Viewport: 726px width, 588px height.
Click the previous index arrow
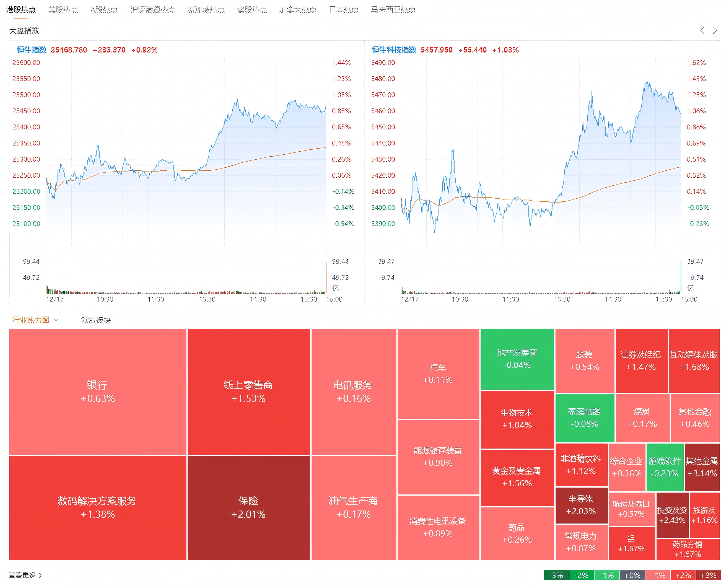702,30
